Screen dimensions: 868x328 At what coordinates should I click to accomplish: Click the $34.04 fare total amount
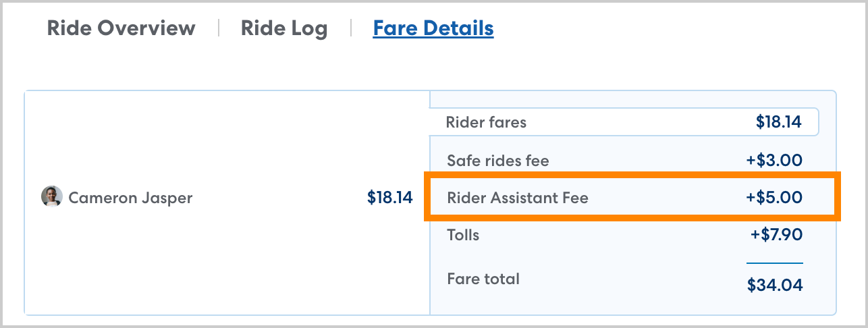click(775, 285)
